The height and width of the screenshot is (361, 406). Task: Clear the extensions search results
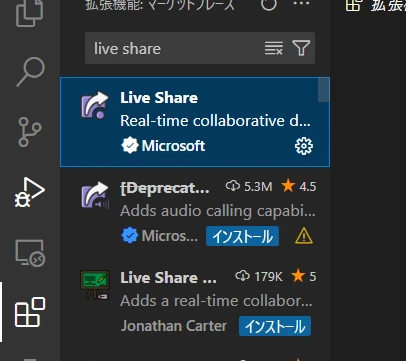tap(274, 48)
